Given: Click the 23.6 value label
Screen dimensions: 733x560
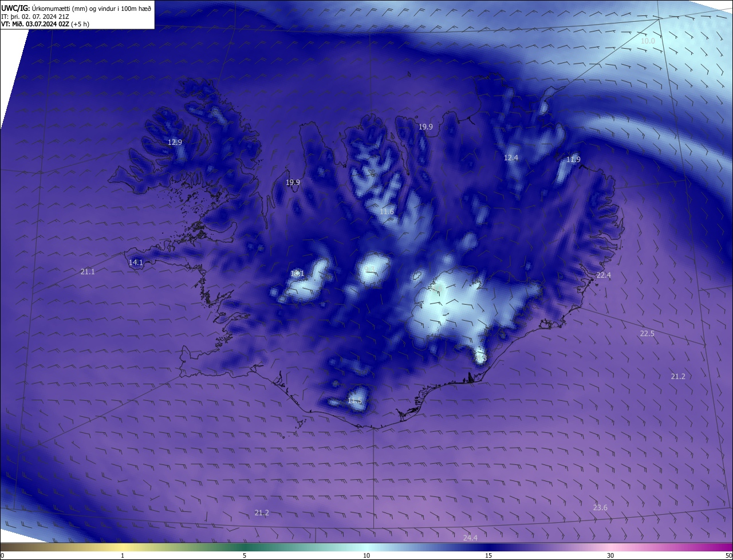Looking at the screenshot, I should (600, 508).
